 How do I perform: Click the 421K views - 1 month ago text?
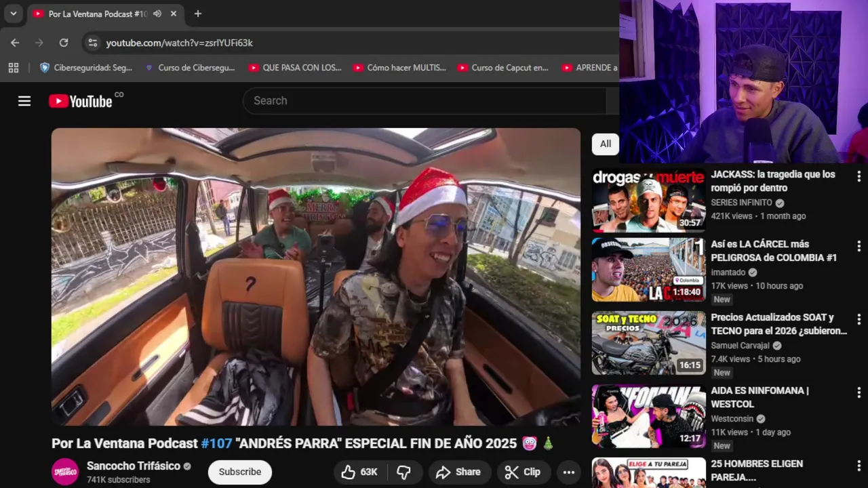[x=758, y=216]
